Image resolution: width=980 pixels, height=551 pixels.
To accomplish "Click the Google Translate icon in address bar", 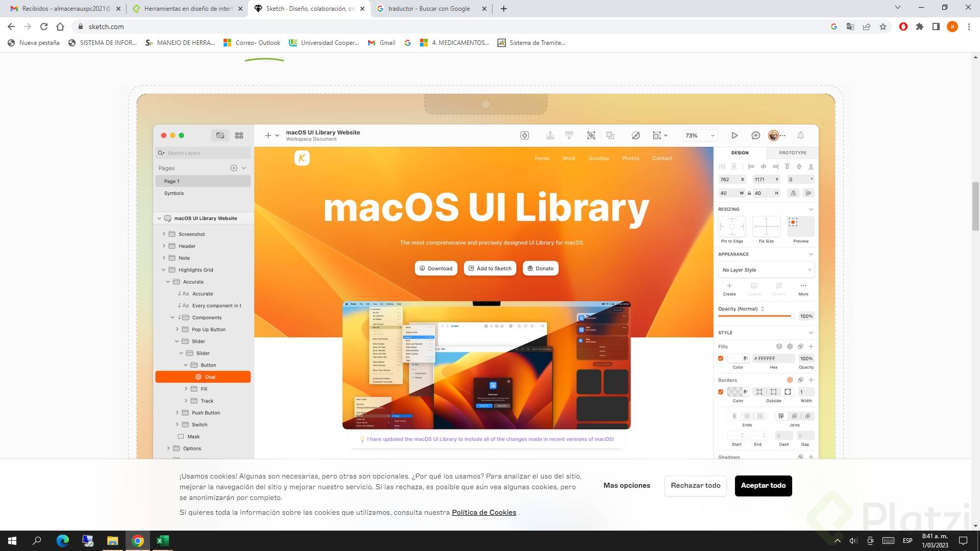I will coord(850,27).
